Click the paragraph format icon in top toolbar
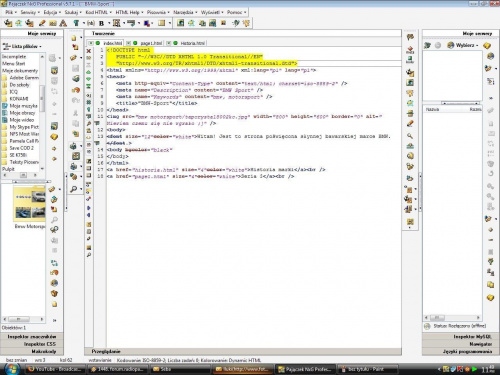 click(x=76, y=23)
